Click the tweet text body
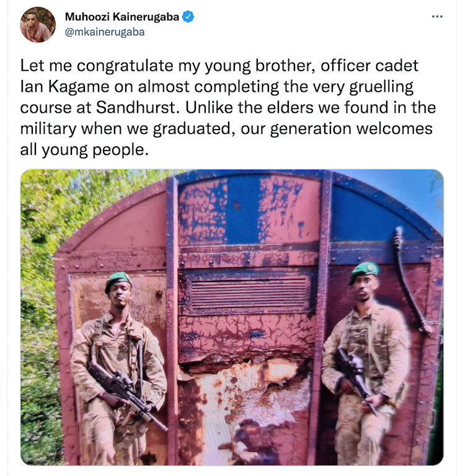Screen dimensions: 463x476 coord(227,107)
